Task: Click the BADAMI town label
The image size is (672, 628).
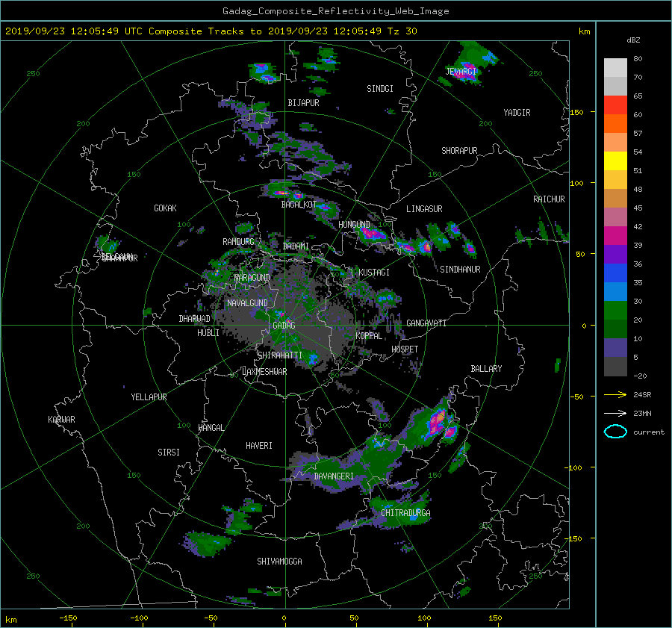Action: point(296,246)
